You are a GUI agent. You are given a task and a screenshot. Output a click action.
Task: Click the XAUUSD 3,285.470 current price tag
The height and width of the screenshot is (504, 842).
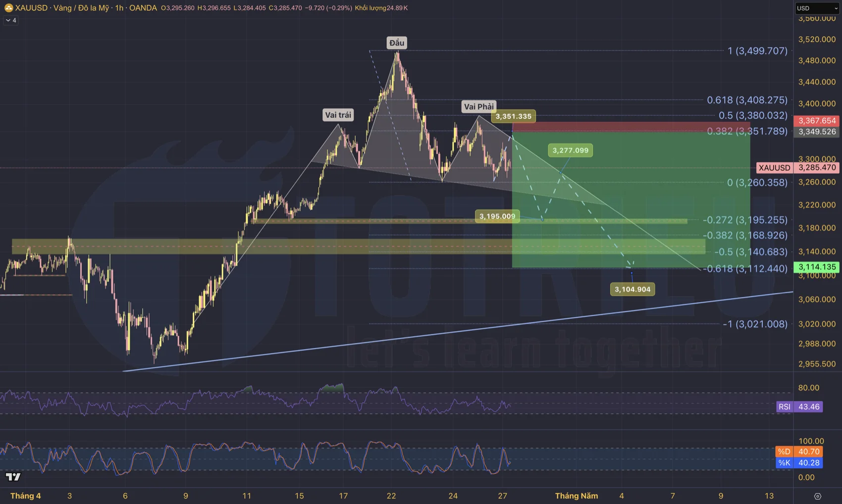pyautogui.click(x=798, y=168)
